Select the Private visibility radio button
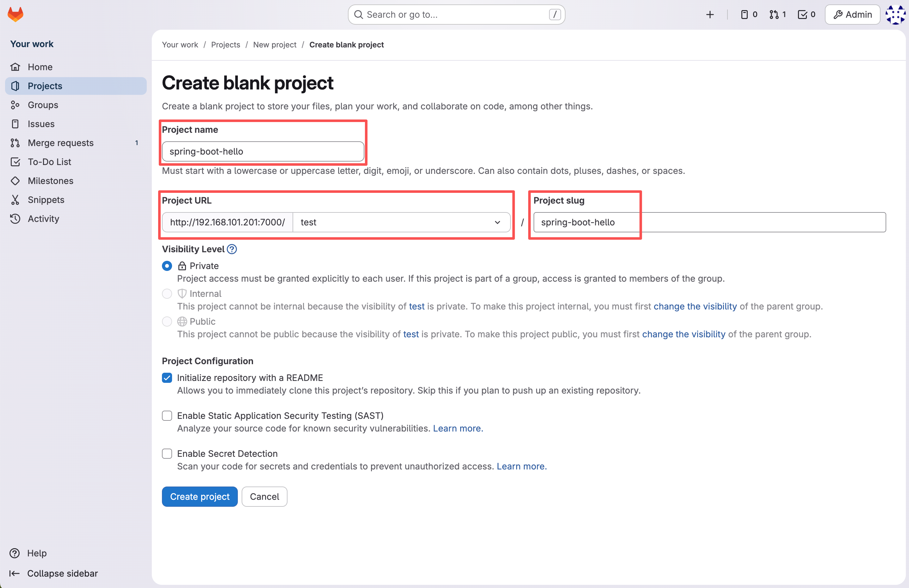The image size is (909, 588). click(167, 266)
